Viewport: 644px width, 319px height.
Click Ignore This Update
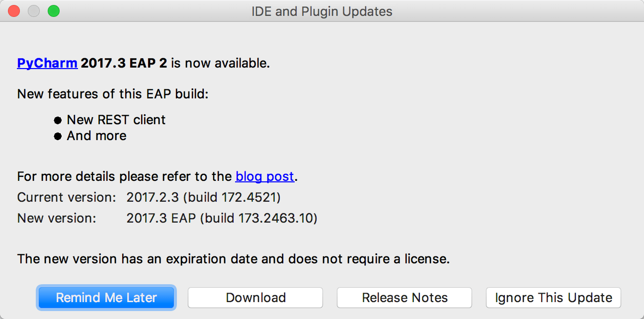553,297
